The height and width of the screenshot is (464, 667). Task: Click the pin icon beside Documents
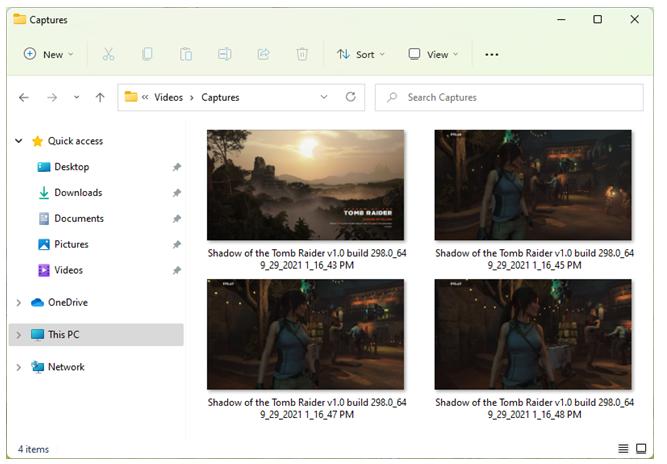click(x=177, y=219)
